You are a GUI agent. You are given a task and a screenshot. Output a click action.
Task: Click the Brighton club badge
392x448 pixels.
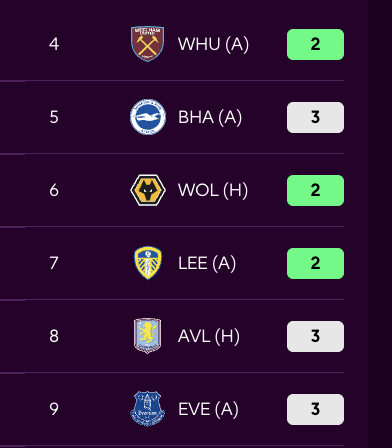coord(148,117)
